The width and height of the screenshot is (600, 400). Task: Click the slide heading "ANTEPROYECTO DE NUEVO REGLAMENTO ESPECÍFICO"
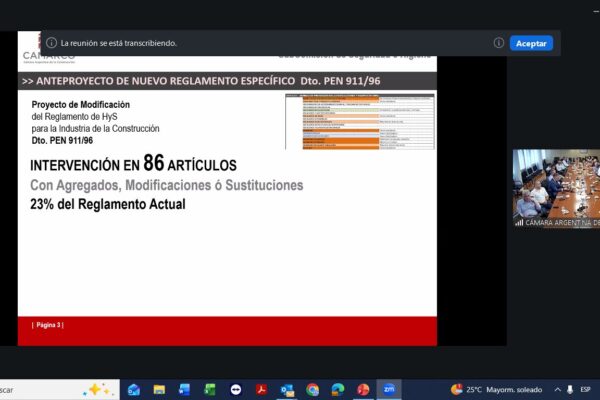click(166, 81)
